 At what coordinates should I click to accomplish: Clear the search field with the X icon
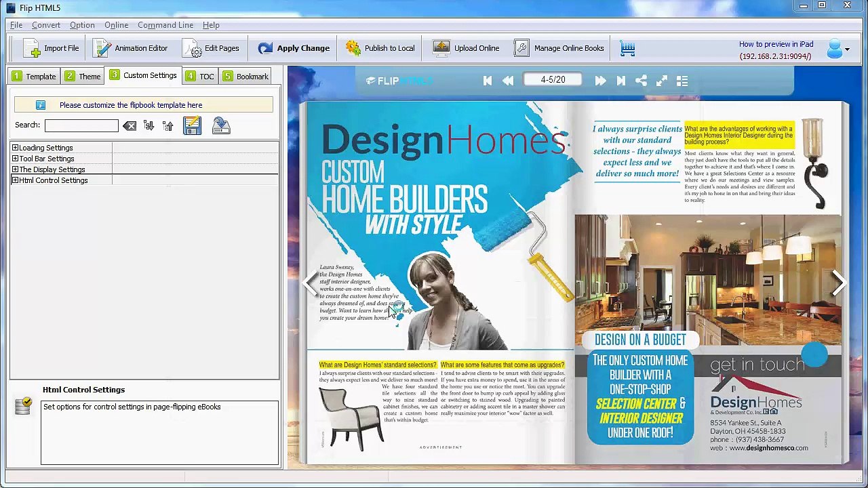click(x=130, y=125)
